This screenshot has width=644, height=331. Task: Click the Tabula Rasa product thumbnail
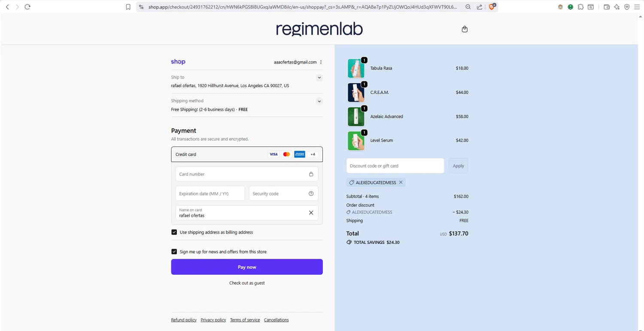[x=356, y=68]
